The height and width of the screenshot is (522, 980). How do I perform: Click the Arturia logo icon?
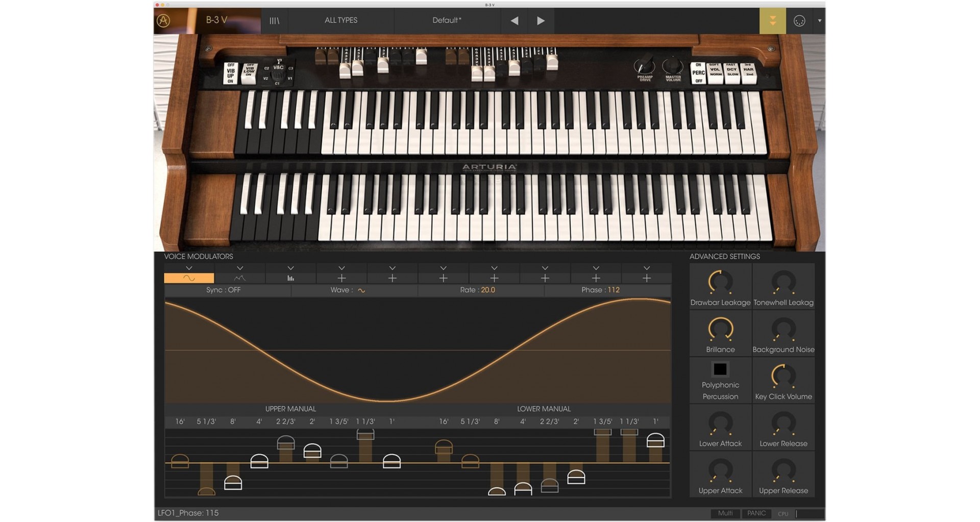(163, 20)
